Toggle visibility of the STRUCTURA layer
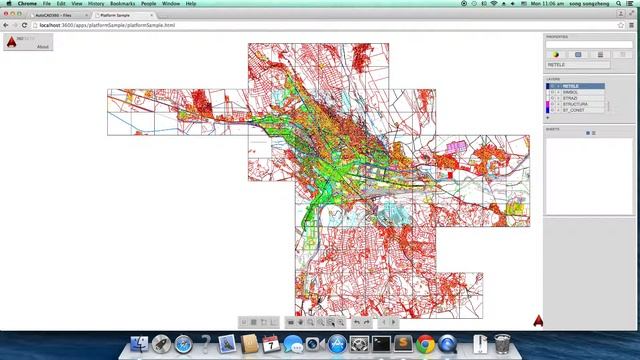The image size is (640, 360). [552, 104]
